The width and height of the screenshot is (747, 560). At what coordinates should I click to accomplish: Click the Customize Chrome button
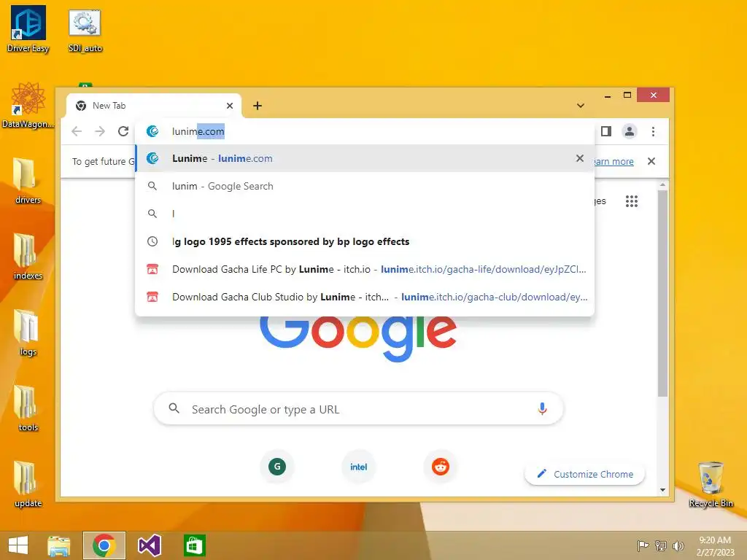585,474
